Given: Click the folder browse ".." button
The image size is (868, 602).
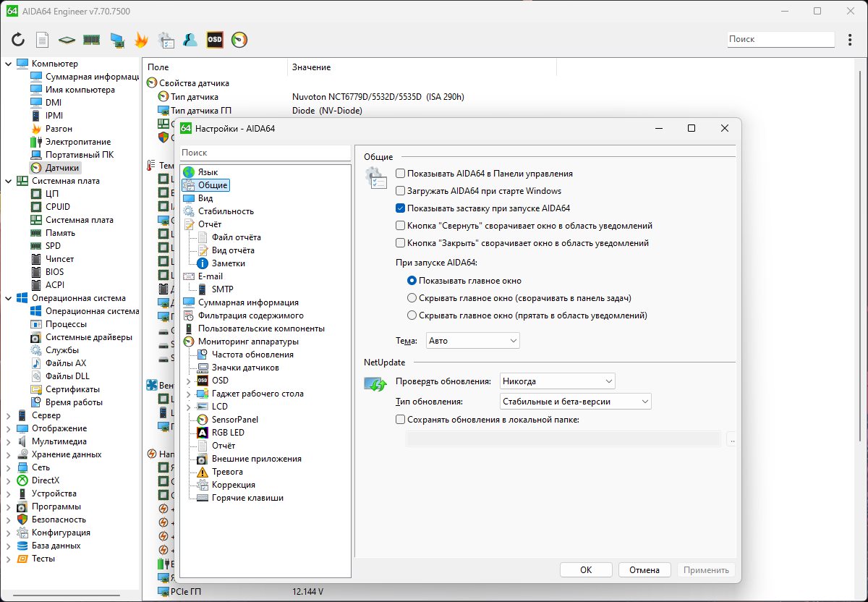Looking at the screenshot, I should click(x=731, y=438).
